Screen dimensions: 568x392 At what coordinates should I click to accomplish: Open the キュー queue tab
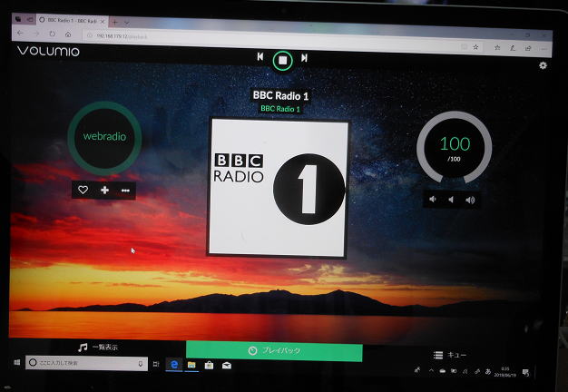pos(449,355)
